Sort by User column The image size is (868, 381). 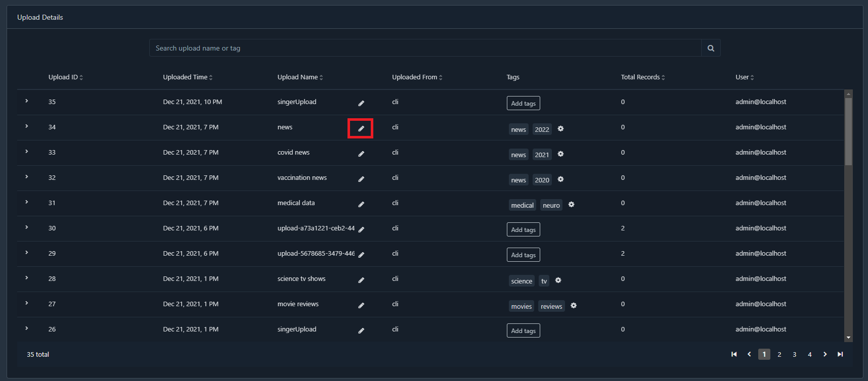(x=745, y=77)
